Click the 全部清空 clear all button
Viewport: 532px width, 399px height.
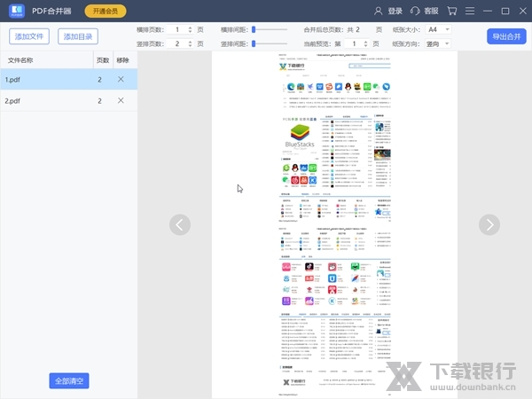pyautogui.click(x=69, y=380)
